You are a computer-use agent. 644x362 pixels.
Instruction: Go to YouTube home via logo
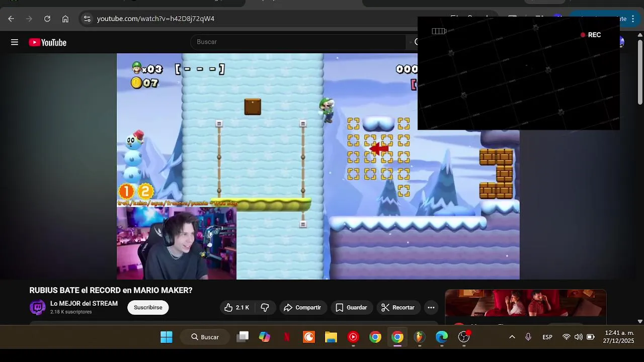click(x=48, y=43)
